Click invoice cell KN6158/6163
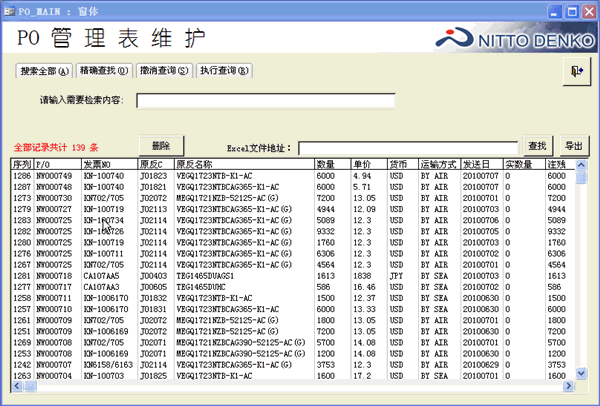Screen dimensions: 600x406 (108, 365)
